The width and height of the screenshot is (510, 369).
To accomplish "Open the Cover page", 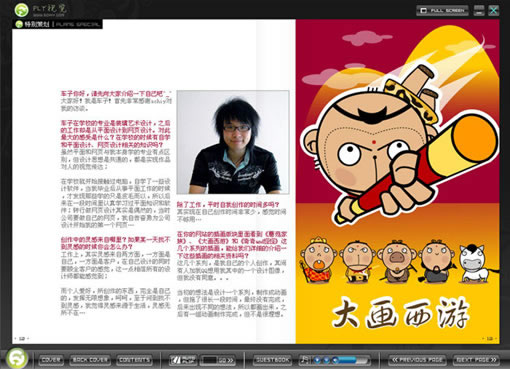I will click(x=51, y=360).
